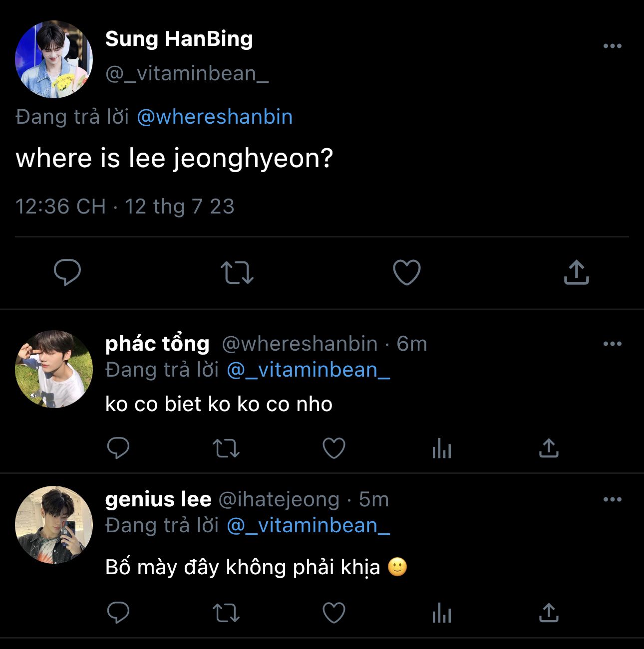Screen dimensions: 644x649
Task: Reply to phác tổng's tweet
Action: [118, 448]
